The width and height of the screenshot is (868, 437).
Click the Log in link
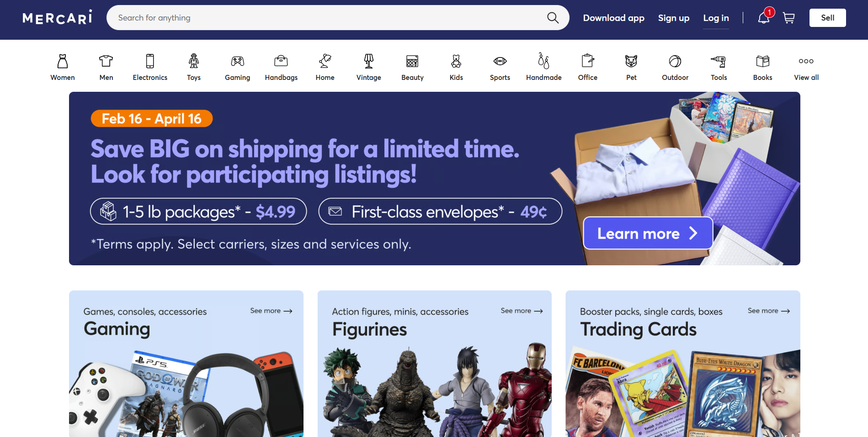click(716, 18)
